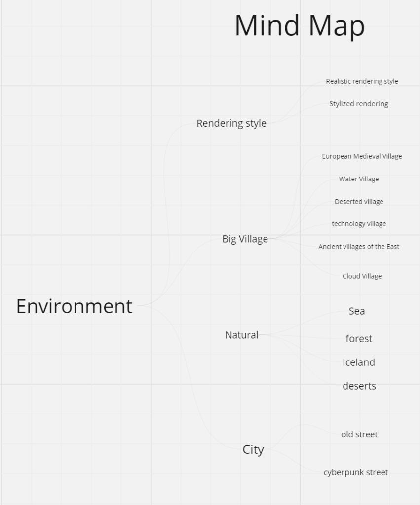
Task: Click the forest leaf node
Action: (x=359, y=339)
